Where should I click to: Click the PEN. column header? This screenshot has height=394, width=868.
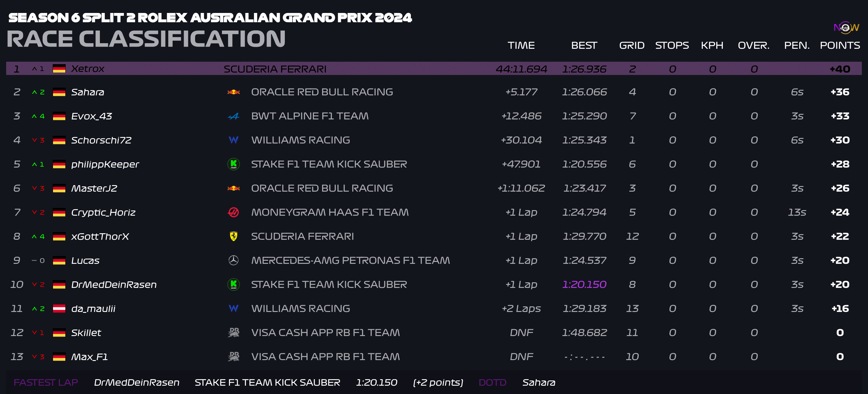796,46
